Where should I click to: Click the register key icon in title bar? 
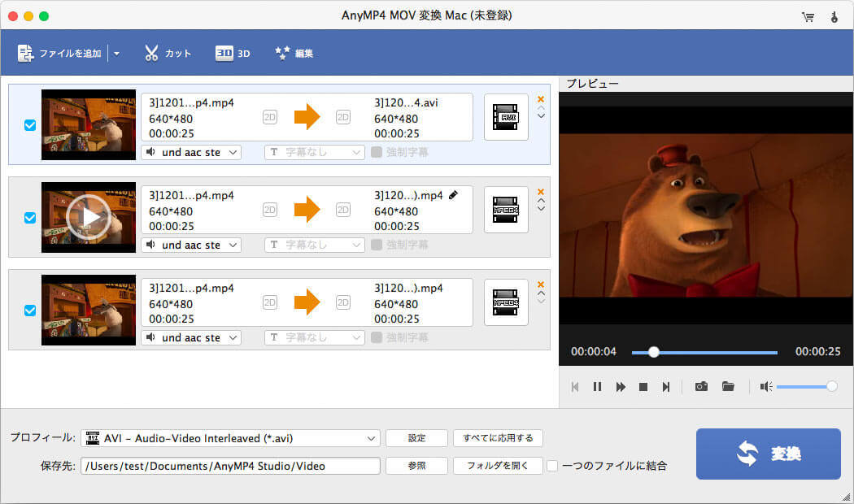[834, 17]
